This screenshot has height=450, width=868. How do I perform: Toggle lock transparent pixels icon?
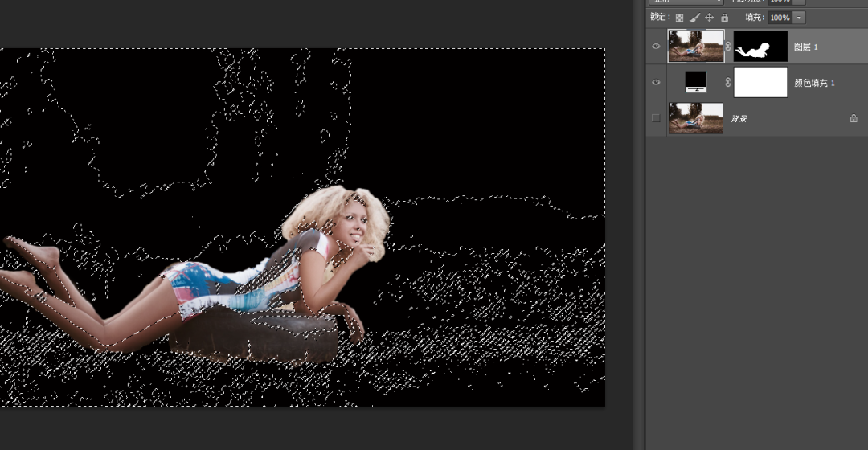pos(679,18)
